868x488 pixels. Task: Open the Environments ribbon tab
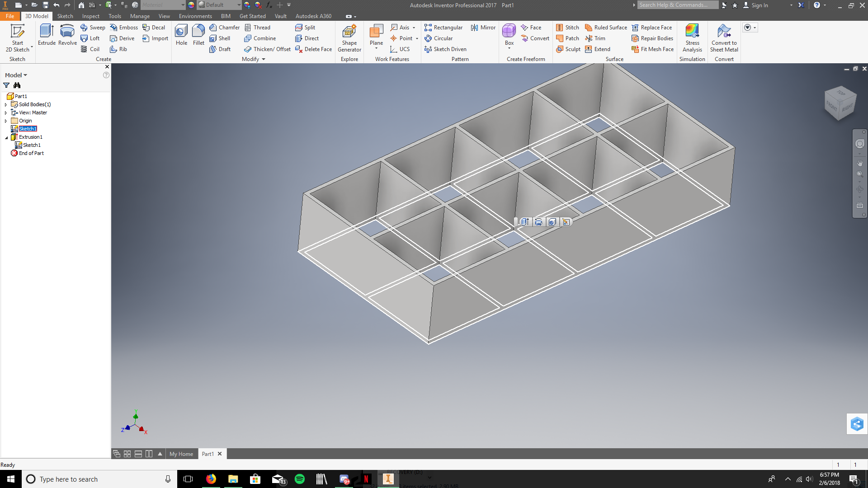tap(195, 16)
